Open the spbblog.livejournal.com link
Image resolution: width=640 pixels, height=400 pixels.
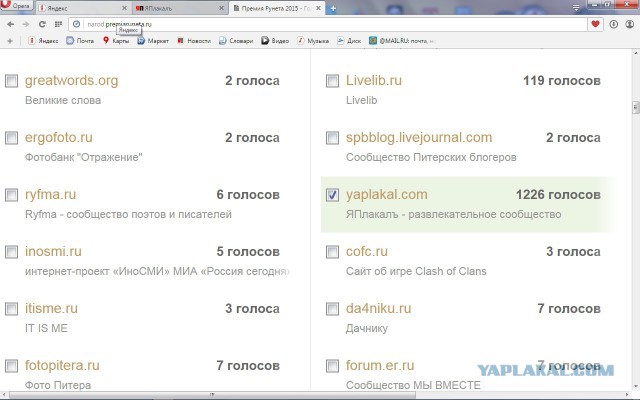419,138
